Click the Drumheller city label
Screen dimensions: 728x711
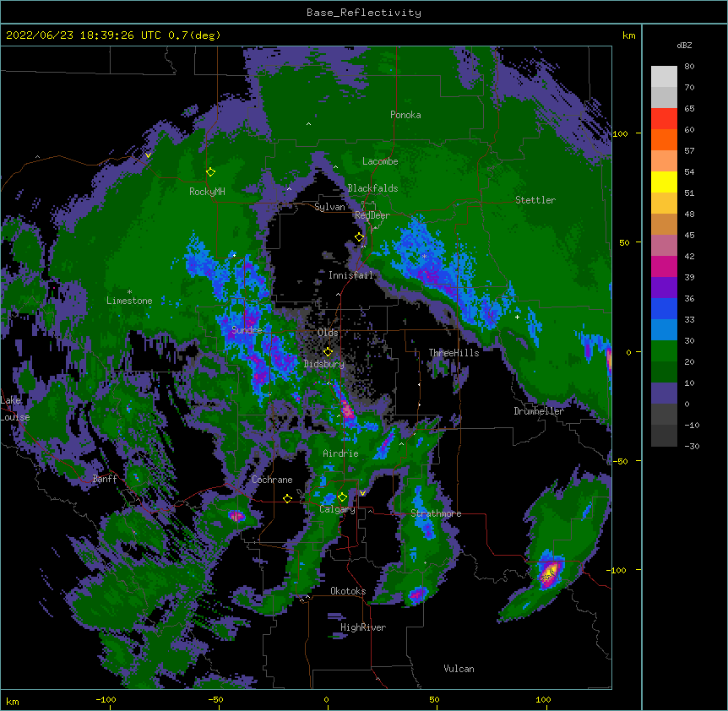pyautogui.click(x=539, y=411)
